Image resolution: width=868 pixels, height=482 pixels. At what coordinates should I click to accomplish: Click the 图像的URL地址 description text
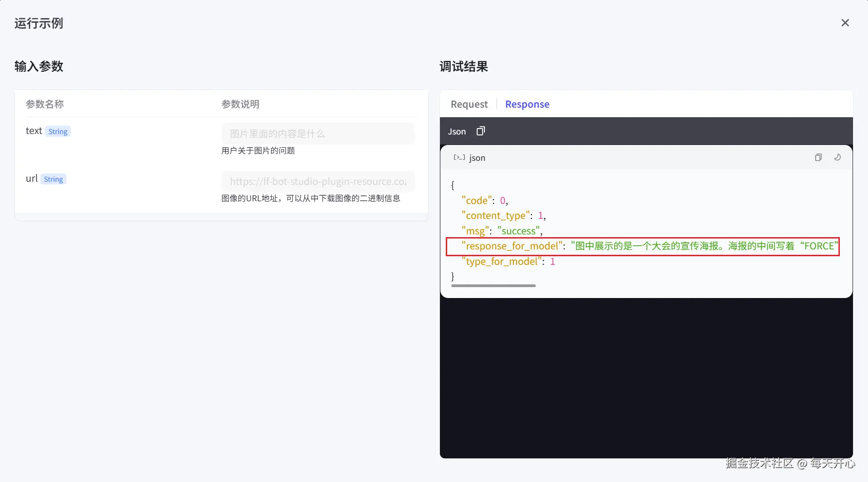click(311, 198)
